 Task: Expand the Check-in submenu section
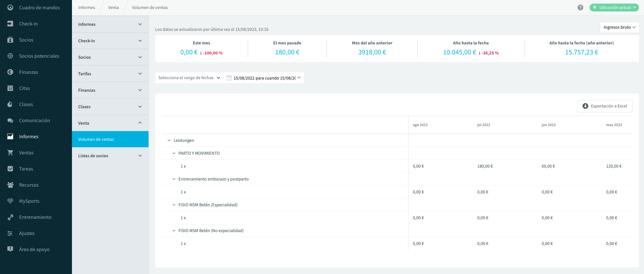pos(110,41)
